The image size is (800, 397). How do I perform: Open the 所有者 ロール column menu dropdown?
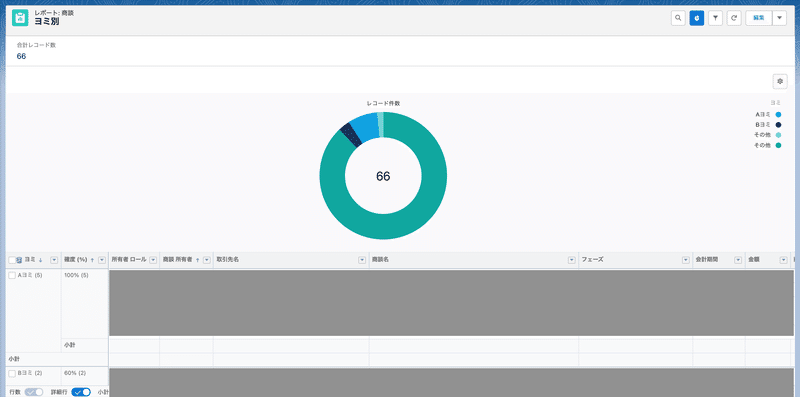coord(153,260)
